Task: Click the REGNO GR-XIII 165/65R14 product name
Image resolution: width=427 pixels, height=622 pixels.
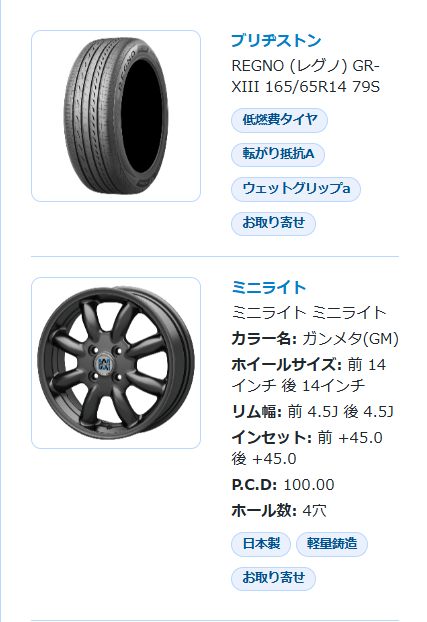Action: 306,76
